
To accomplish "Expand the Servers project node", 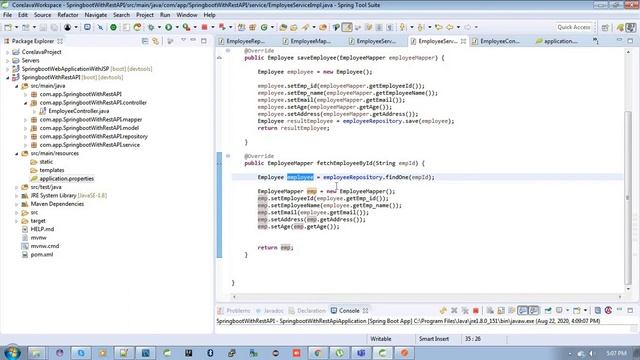I will click(7, 60).
